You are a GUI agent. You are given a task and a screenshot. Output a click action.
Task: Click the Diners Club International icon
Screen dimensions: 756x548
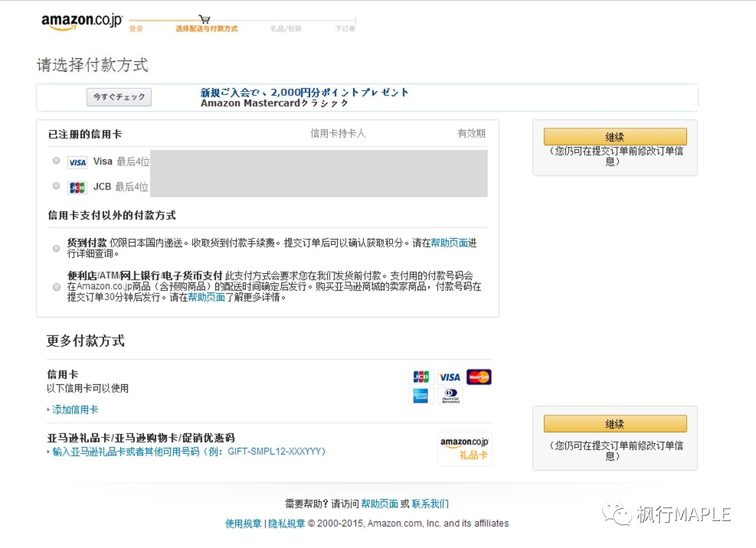pos(450,396)
